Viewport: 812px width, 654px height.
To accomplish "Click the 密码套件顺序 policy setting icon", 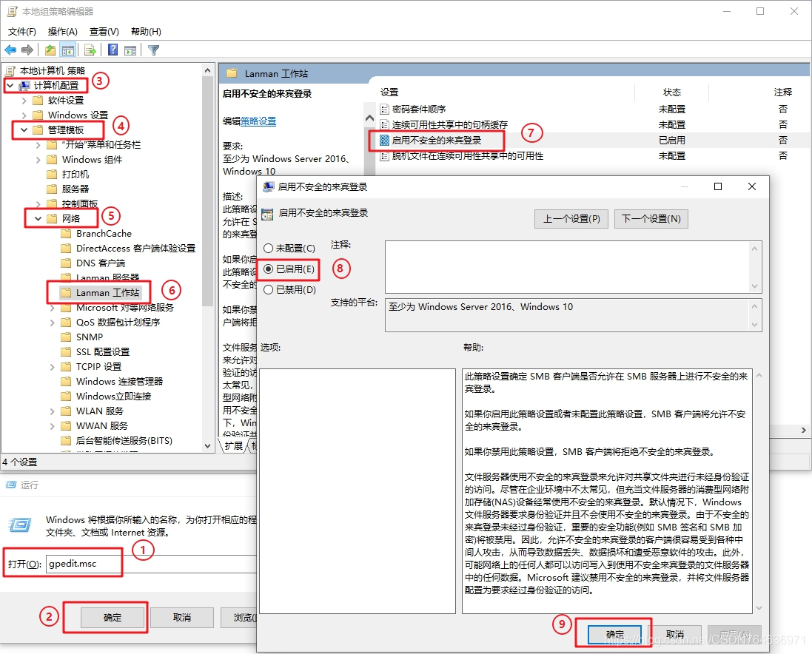I will 384,109.
